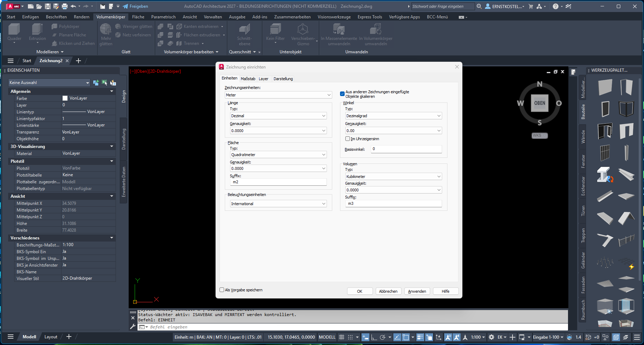Click the OBEN face on ViewCube

(x=539, y=103)
